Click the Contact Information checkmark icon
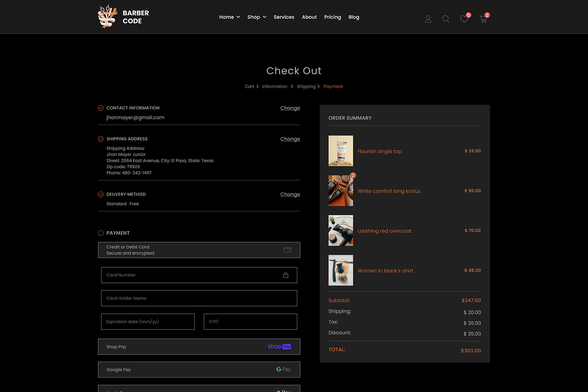Image resolution: width=588 pixels, height=392 pixels. (x=101, y=108)
